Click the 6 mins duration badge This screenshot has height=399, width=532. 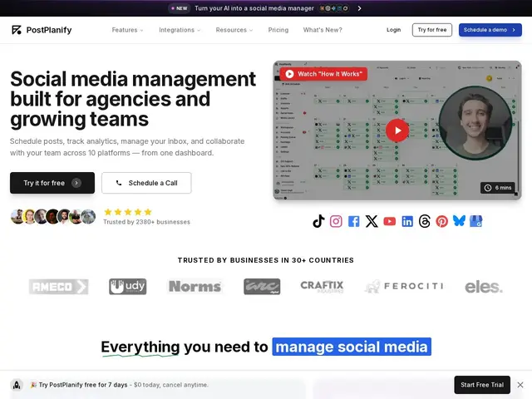498,188
